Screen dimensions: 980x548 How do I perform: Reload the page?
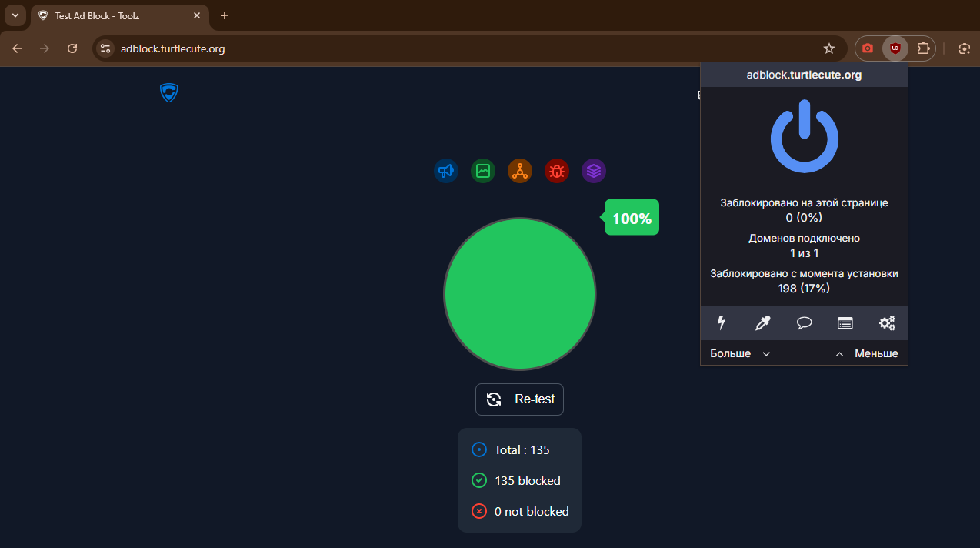72,48
